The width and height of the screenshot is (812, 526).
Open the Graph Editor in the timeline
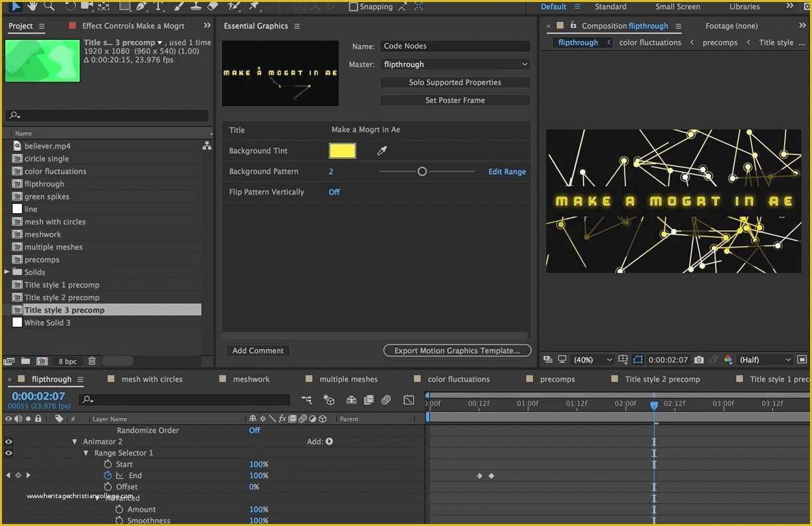[408, 400]
